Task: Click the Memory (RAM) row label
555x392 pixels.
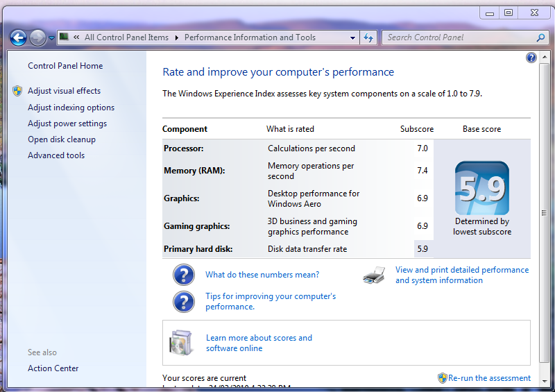Action: coord(194,171)
